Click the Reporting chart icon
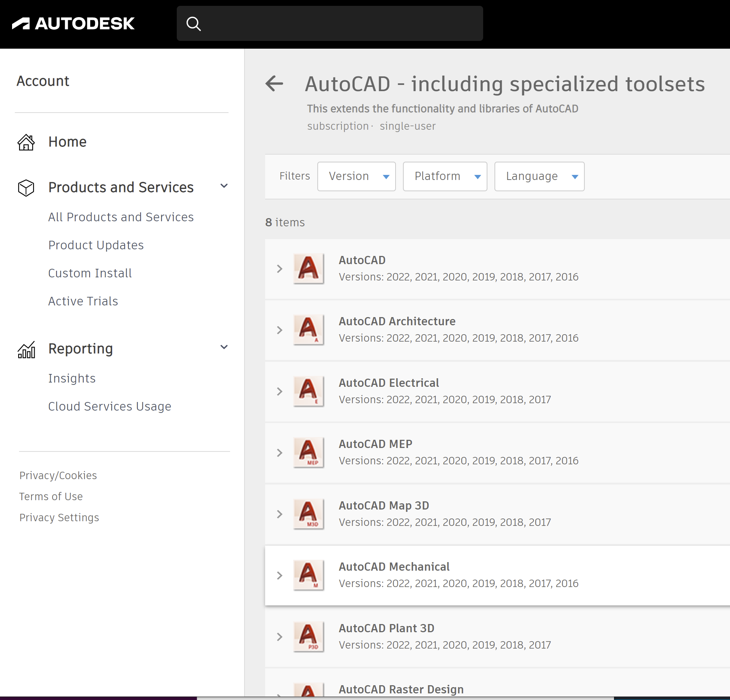The image size is (730, 700). coord(26,349)
